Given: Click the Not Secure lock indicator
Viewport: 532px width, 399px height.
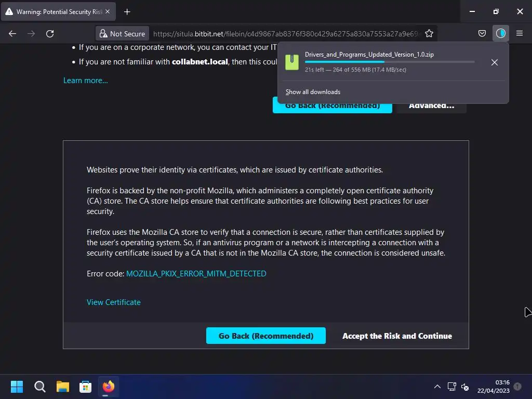Looking at the screenshot, I should 122,34.
